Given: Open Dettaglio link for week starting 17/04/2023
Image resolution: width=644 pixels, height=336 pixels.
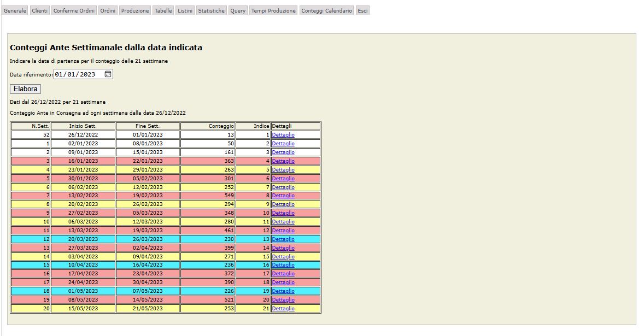Looking at the screenshot, I should coord(283,274).
